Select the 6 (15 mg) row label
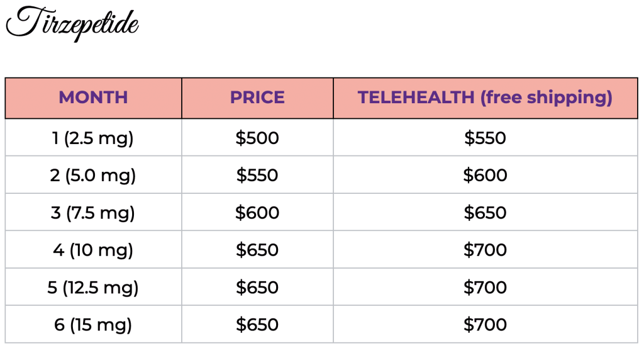This screenshot has width=644, height=348. [93, 325]
